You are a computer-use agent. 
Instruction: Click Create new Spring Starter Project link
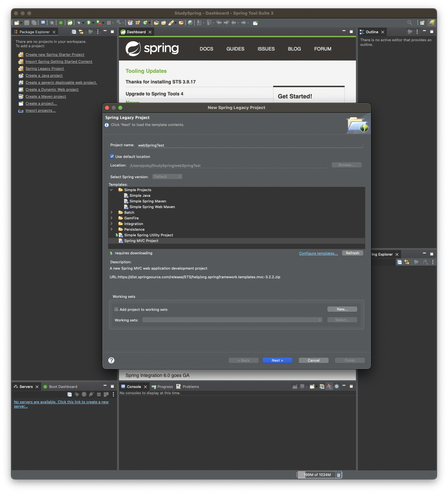pos(55,55)
